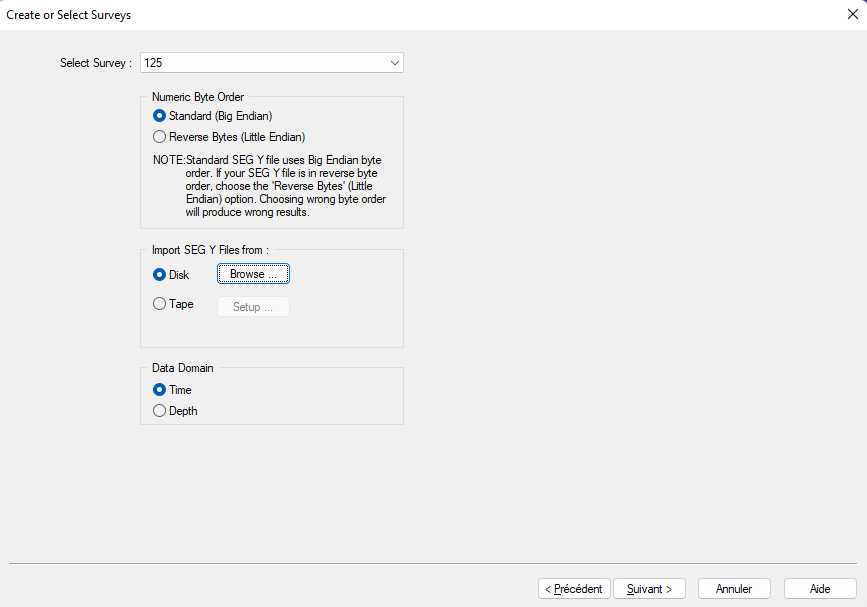Set the data domain to Depth
This screenshot has width=867, height=607.
click(160, 410)
